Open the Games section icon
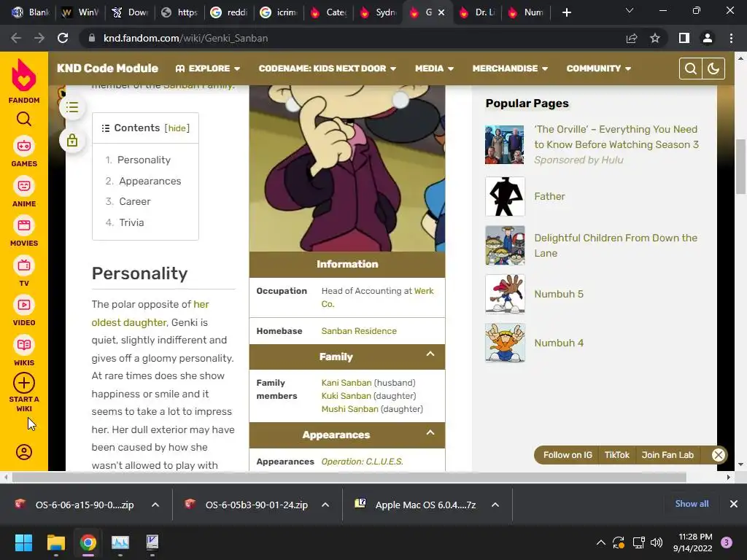The width and height of the screenshot is (747, 560). (24, 146)
